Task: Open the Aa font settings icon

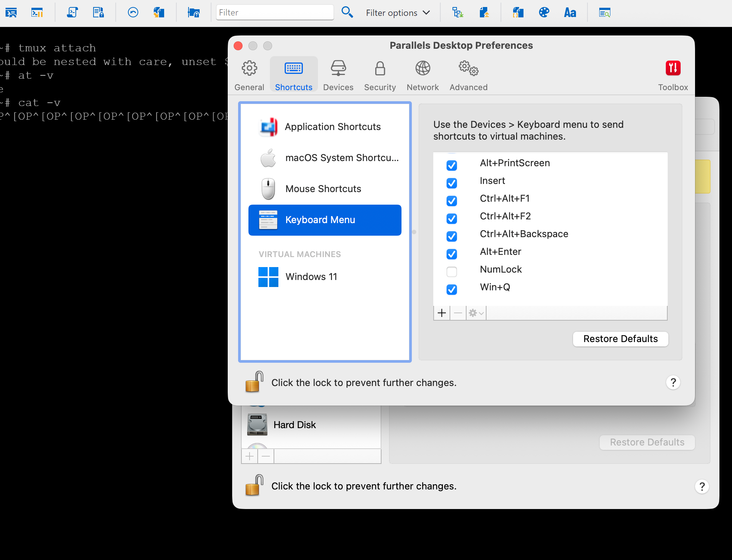Action: point(570,13)
